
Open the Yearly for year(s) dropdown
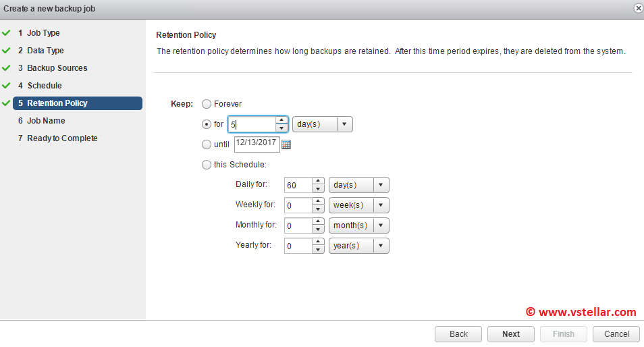pos(359,246)
